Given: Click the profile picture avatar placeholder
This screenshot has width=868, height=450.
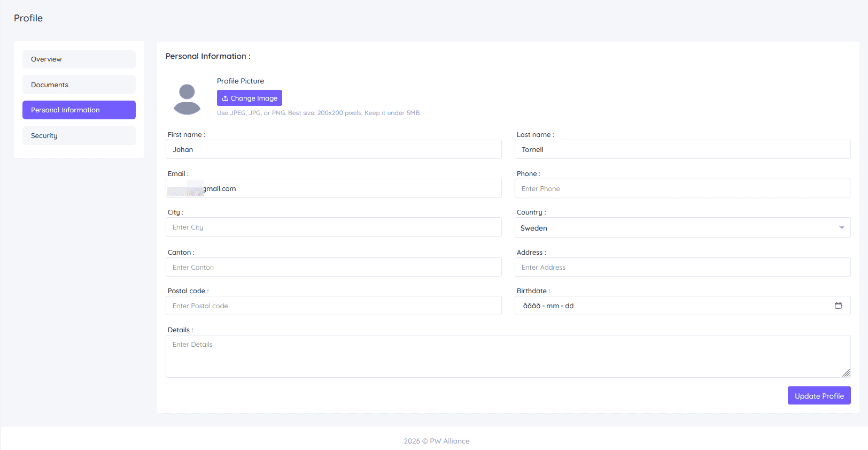Looking at the screenshot, I should (187, 99).
